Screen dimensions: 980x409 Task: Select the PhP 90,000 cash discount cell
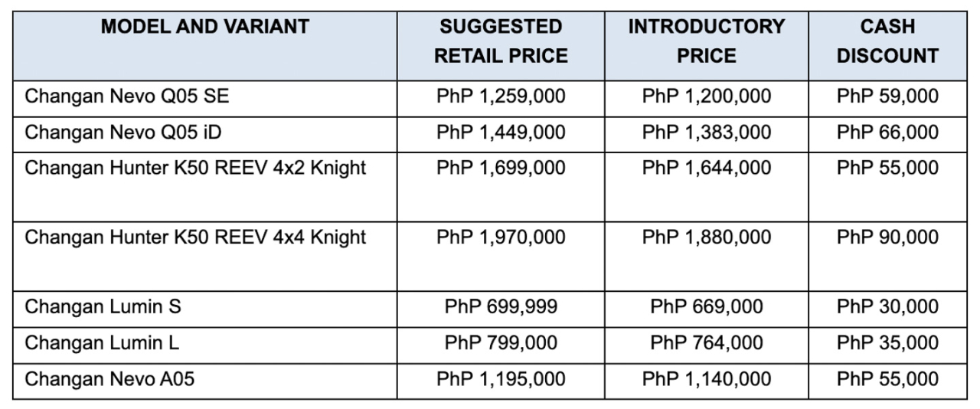tap(887, 237)
